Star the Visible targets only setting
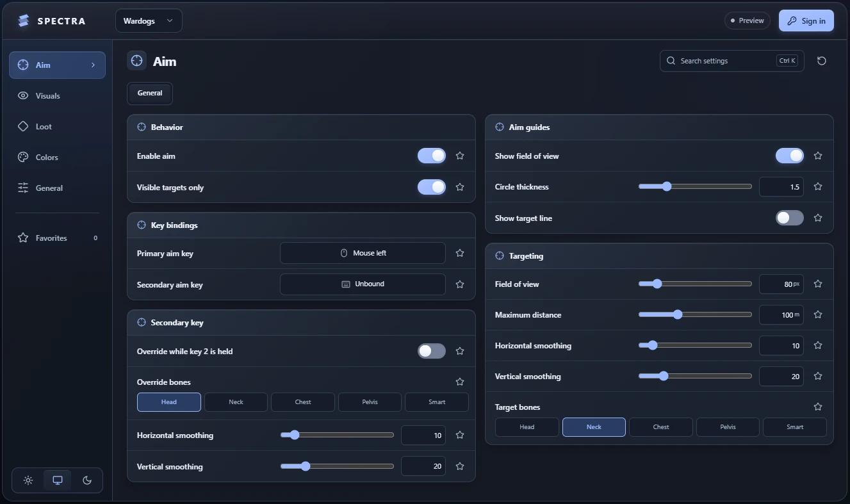 pyautogui.click(x=460, y=187)
